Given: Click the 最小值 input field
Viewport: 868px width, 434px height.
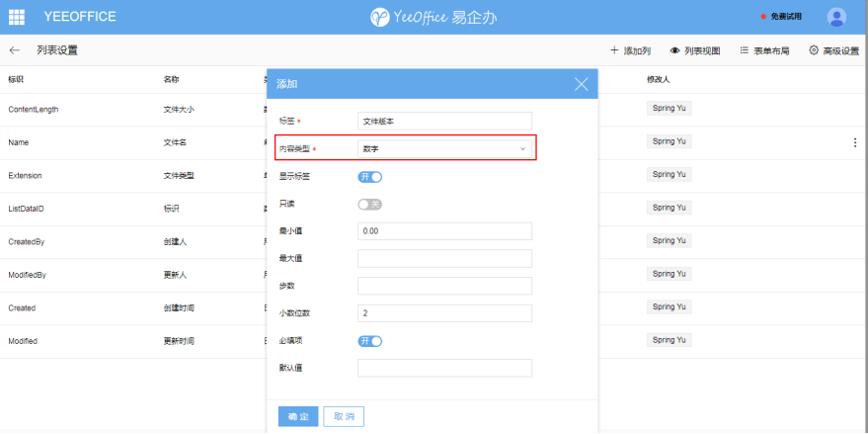Looking at the screenshot, I should coord(444,231).
